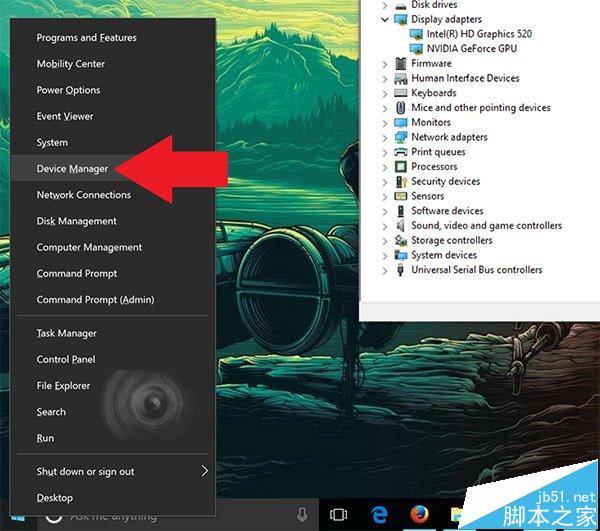The width and height of the screenshot is (600, 531).
Task: Expand Universal Serial Bus controllers chevron
Action: pos(385,270)
